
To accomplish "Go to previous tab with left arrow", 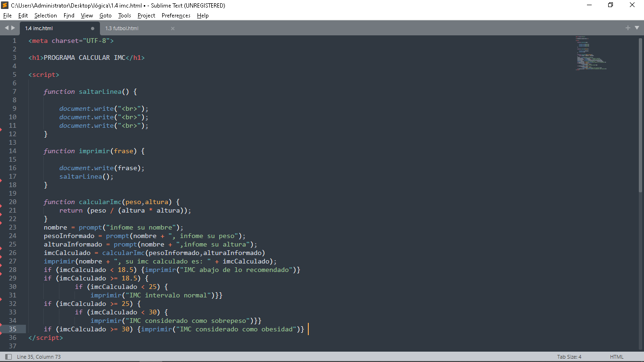I will tap(7, 28).
